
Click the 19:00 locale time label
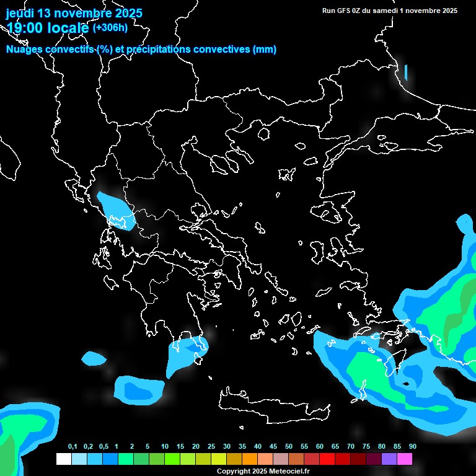coord(48,28)
